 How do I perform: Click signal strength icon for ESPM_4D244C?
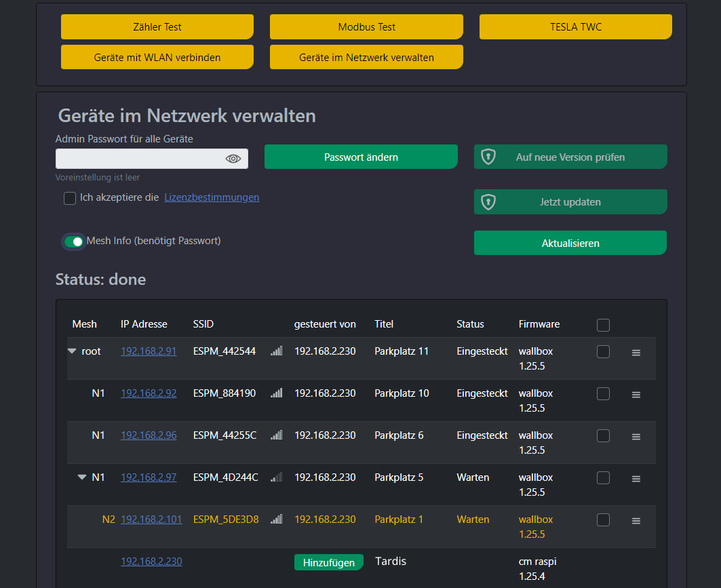[x=276, y=477]
